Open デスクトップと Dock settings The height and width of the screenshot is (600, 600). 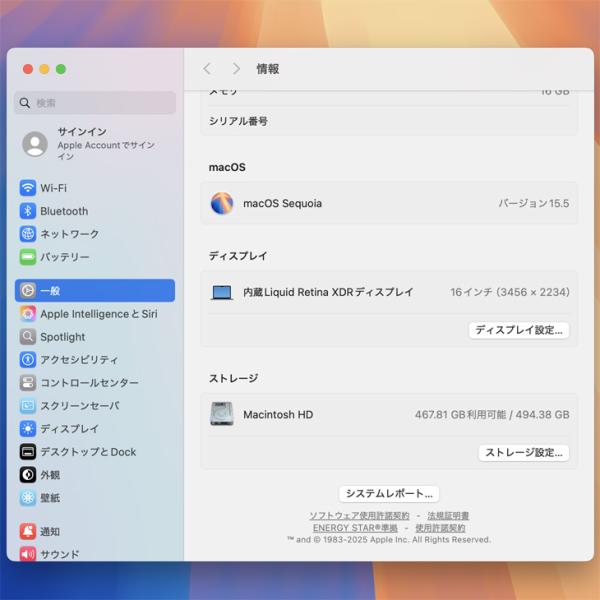pos(95,452)
